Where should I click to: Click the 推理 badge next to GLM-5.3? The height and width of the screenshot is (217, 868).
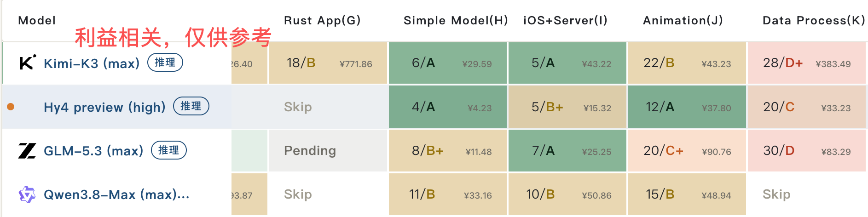coord(169,150)
